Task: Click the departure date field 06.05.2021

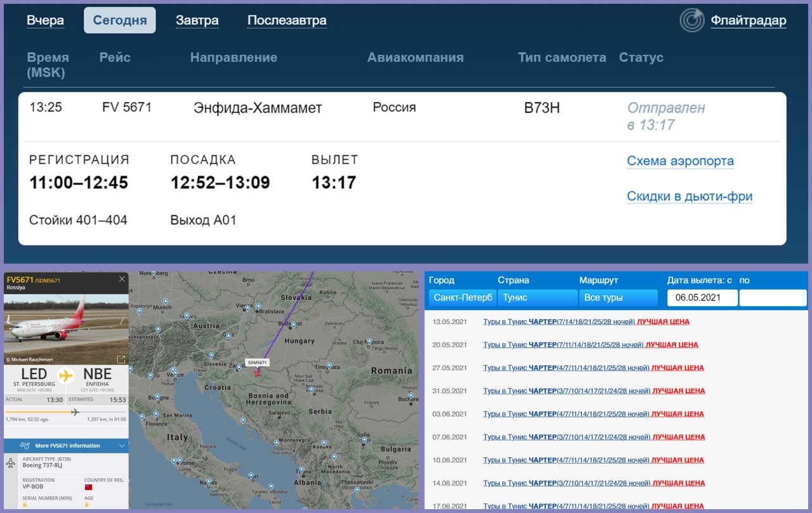Action: (702, 298)
